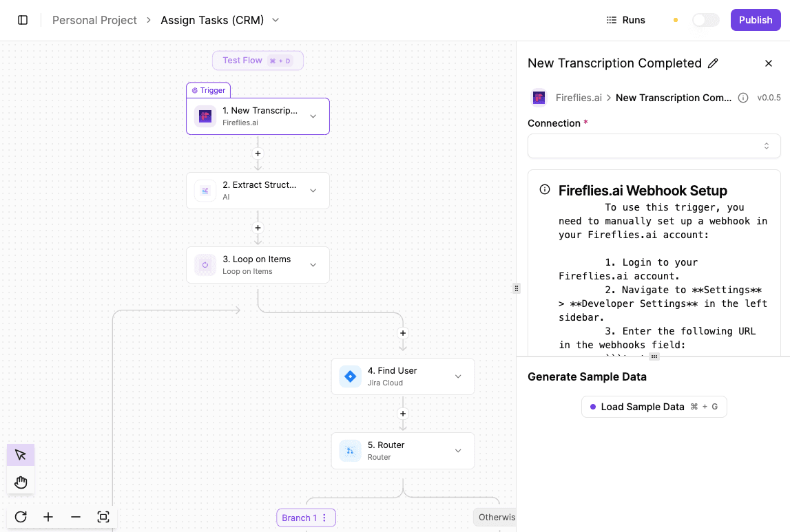This screenshot has width=790, height=532.
Task: Add a step after the trigger
Action: click(258, 153)
